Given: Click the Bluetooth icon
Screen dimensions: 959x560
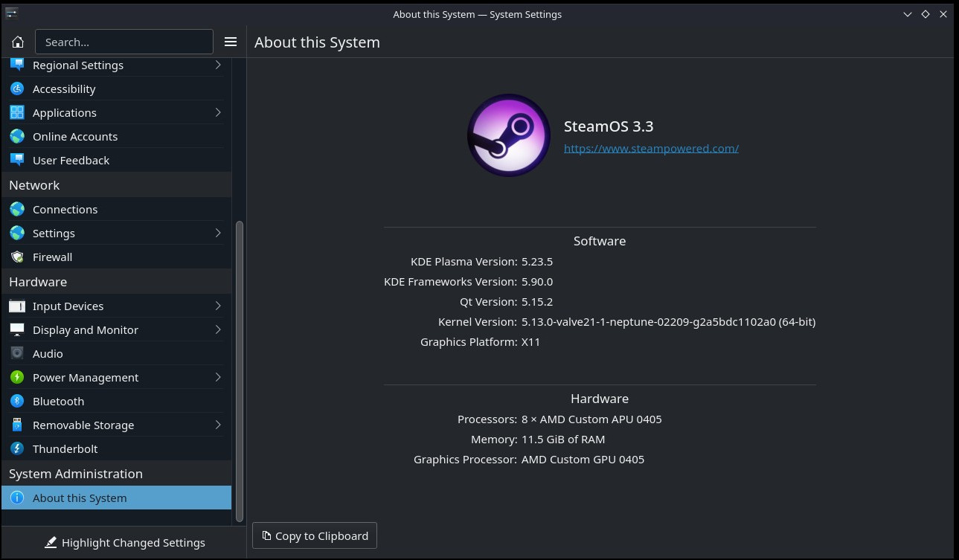Looking at the screenshot, I should [17, 401].
